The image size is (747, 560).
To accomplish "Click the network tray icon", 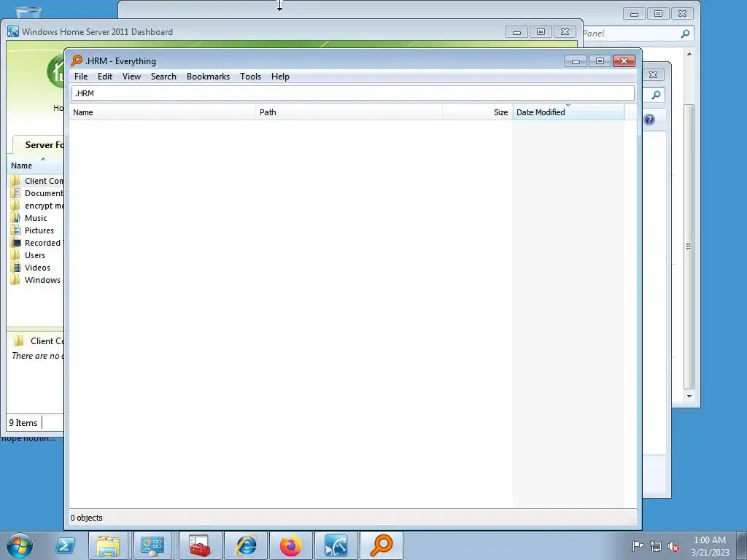I will click(656, 546).
